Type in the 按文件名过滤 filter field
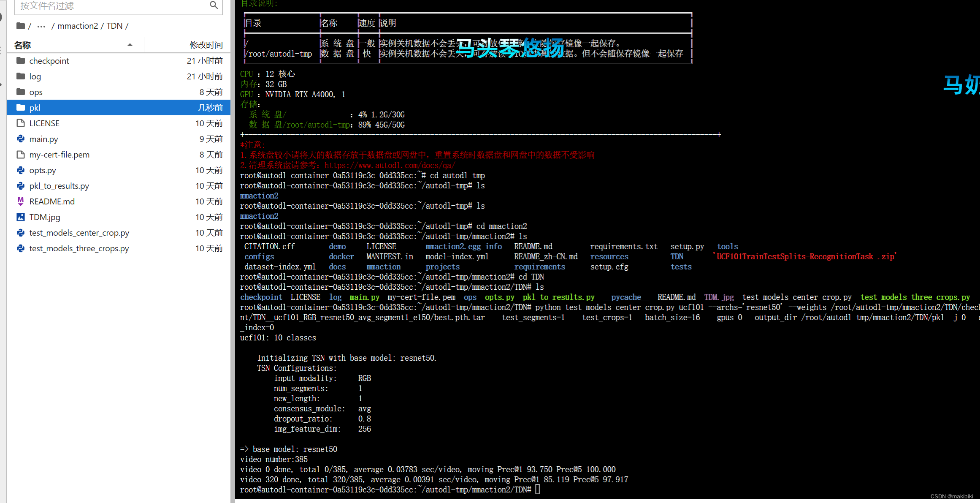 click(110, 5)
